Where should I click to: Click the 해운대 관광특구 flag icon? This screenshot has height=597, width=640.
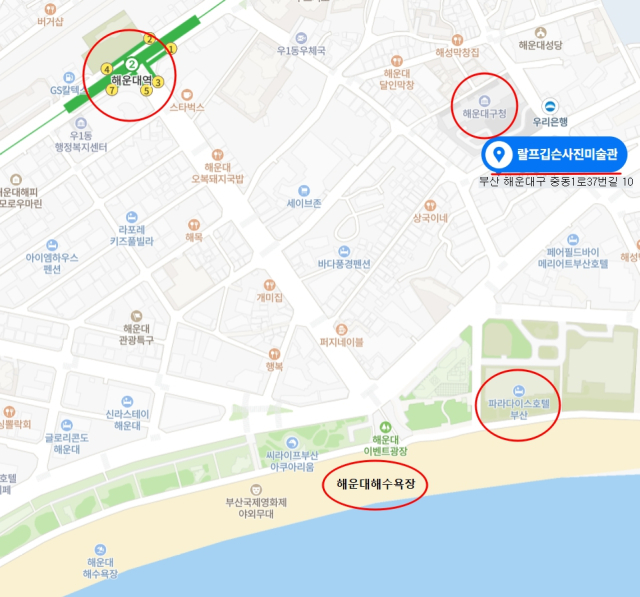[136, 316]
